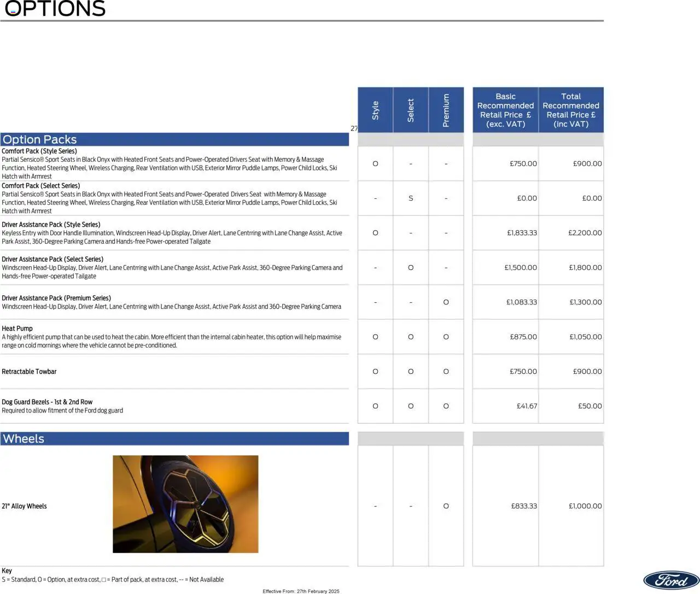Click Dog Guard Bezels marker under Select

[x=411, y=406]
